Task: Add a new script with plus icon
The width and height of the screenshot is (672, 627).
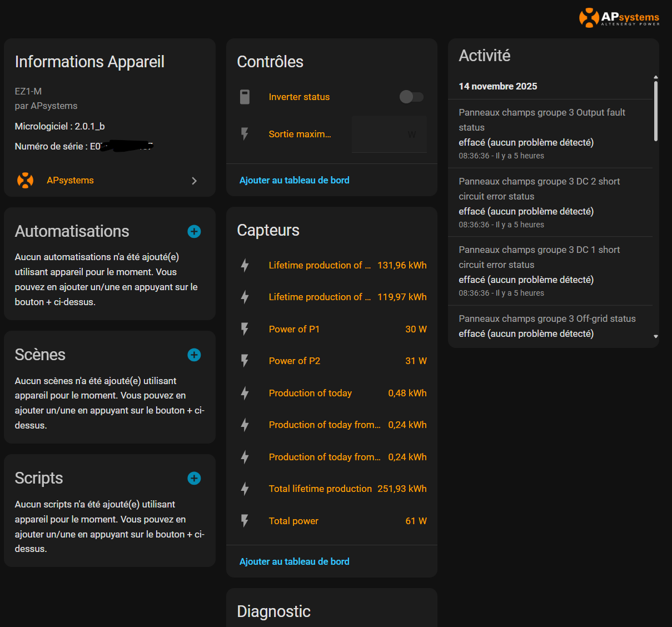Action: click(x=194, y=478)
